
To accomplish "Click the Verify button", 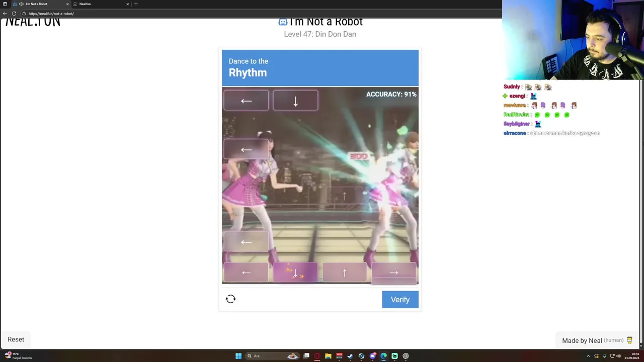I will 400,299.
